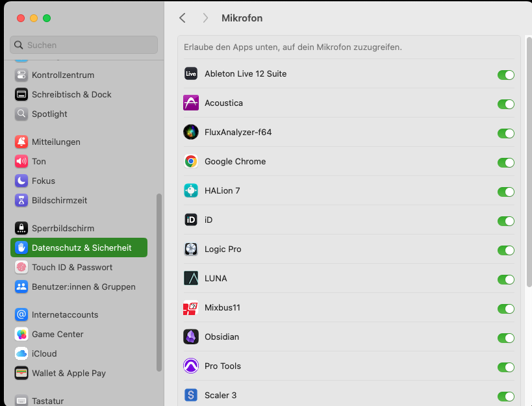
Task: Click the Touch ID fingerprint icon
Action: pyautogui.click(x=21, y=267)
